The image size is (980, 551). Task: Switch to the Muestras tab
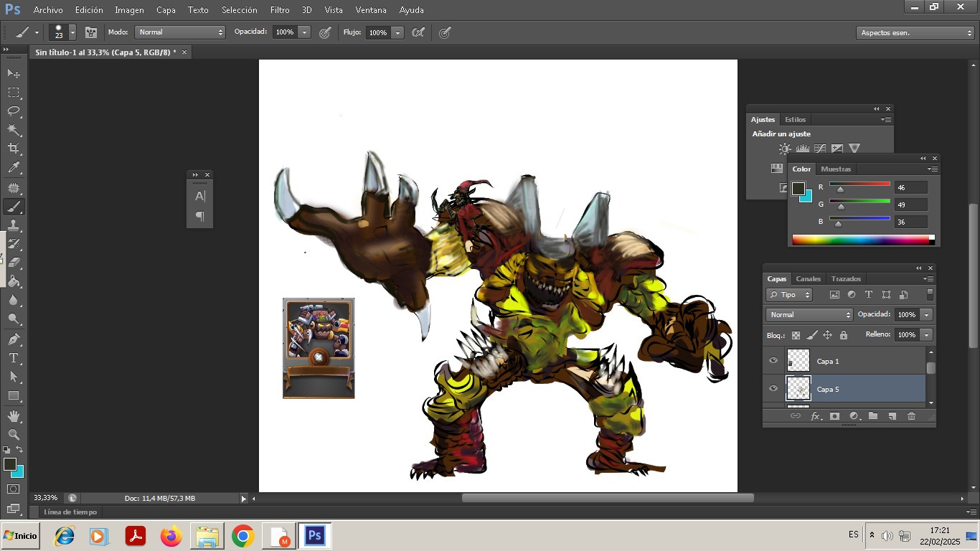pos(836,169)
